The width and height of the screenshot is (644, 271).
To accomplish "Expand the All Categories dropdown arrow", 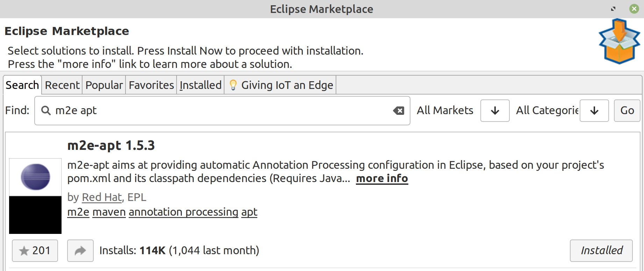I will pyautogui.click(x=594, y=111).
